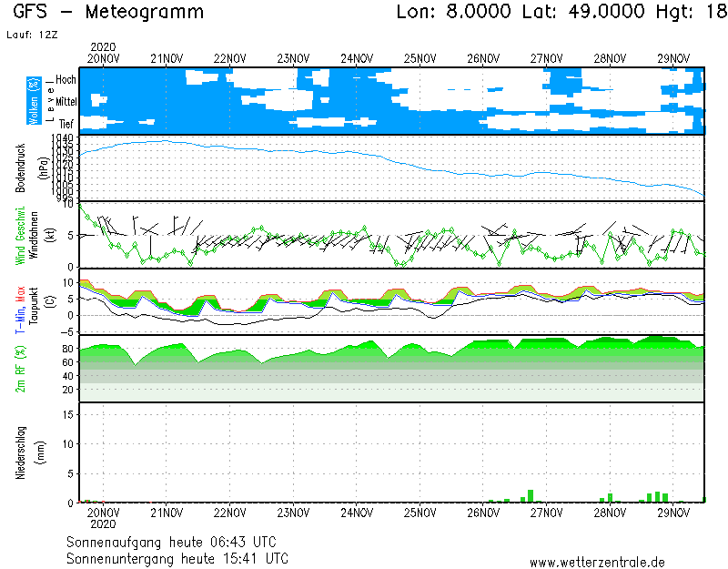
Task: Click the 'GFS – Meteogramm' title
Action: point(108,12)
